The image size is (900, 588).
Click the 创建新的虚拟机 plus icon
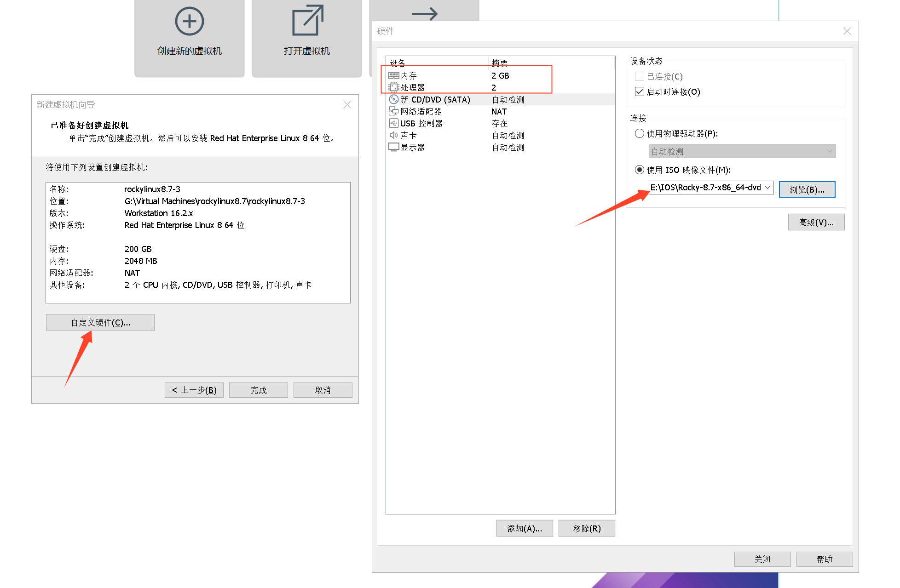[189, 21]
